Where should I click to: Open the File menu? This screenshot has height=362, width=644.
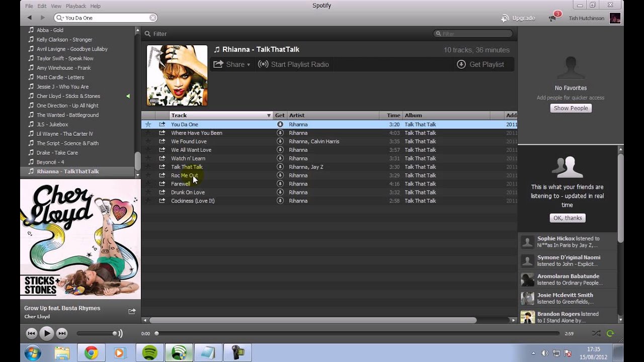pos(29,6)
